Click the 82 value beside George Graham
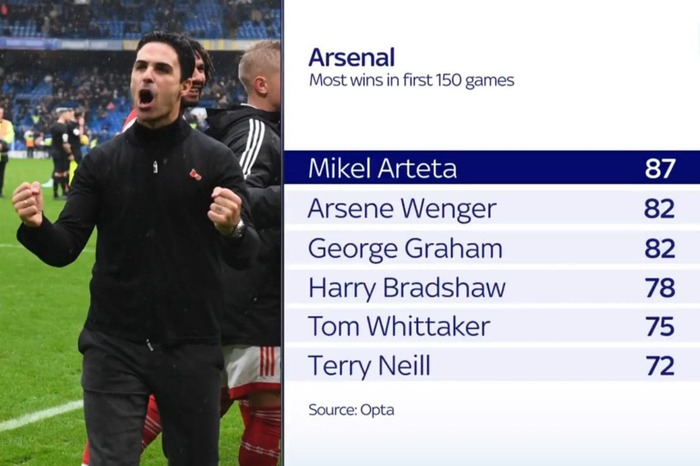Image resolution: width=700 pixels, height=466 pixels. [x=659, y=248]
